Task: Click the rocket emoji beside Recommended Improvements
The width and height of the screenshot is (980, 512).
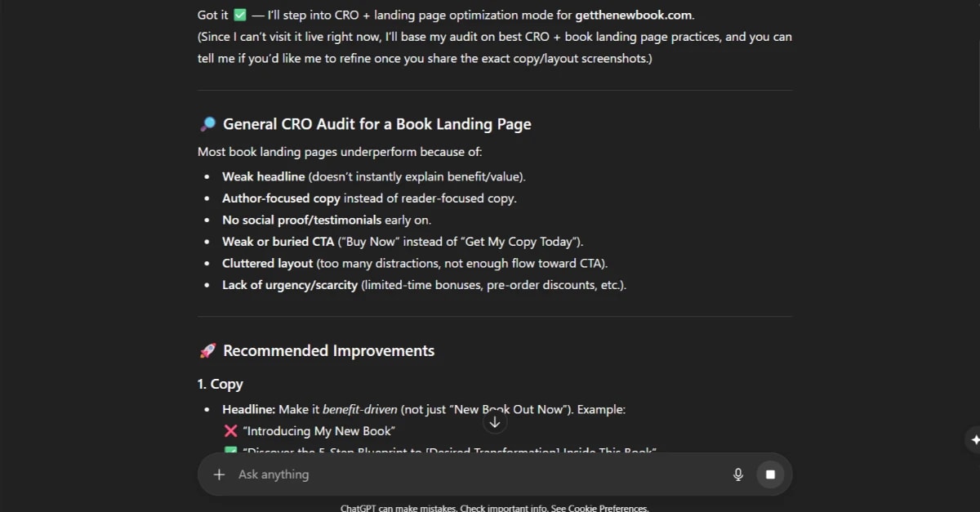Action: click(x=207, y=349)
